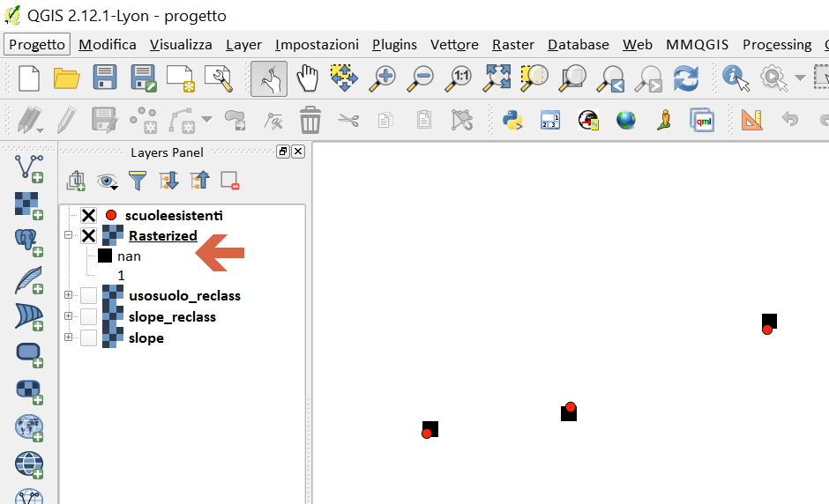Collapse the Rasterized layer tree

tap(68, 235)
